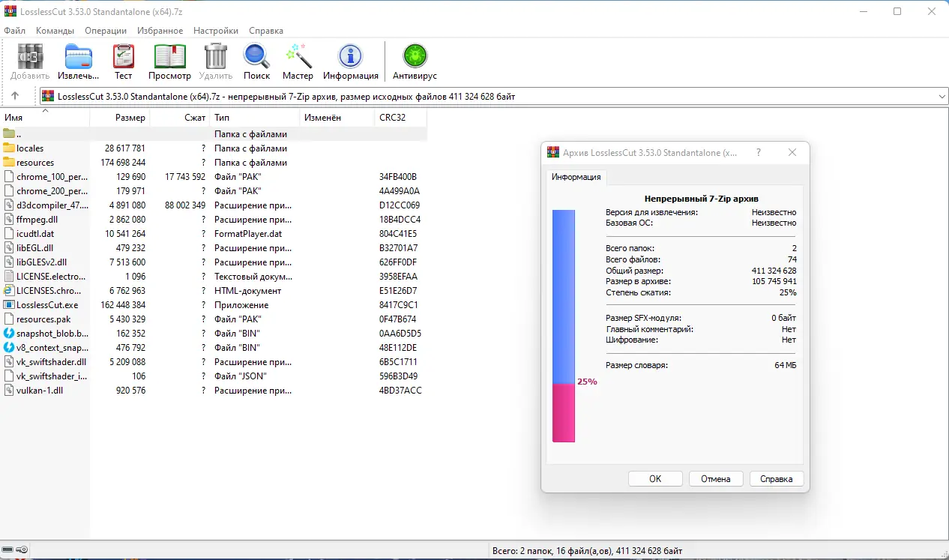Click the Размер словаря 64 МБ value
949x560 pixels.
(x=785, y=365)
